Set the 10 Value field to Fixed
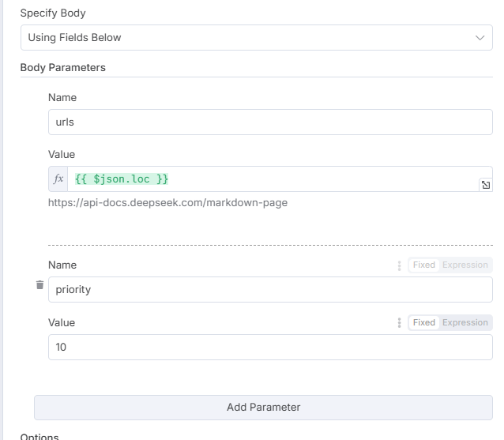The height and width of the screenshot is (440, 504). click(424, 323)
